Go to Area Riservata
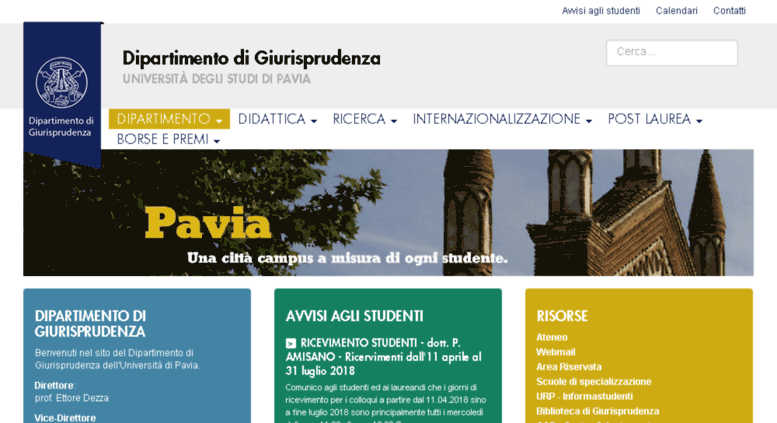Image resolution: width=777 pixels, height=423 pixels. (569, 367)
